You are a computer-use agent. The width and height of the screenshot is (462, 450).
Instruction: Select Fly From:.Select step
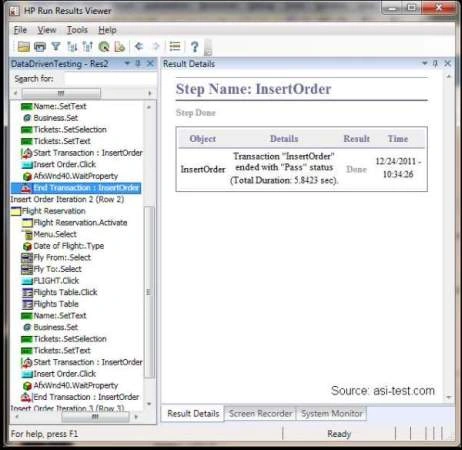coord(56,257)
